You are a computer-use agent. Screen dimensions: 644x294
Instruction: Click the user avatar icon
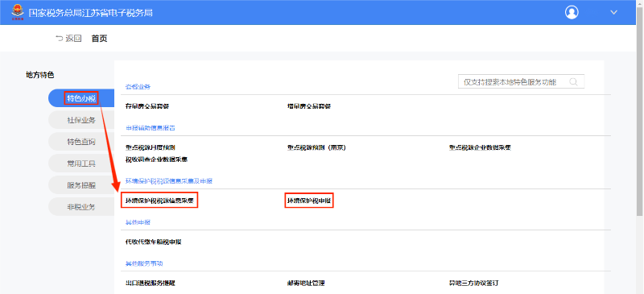pyautogui.click(x=572, y=12)
